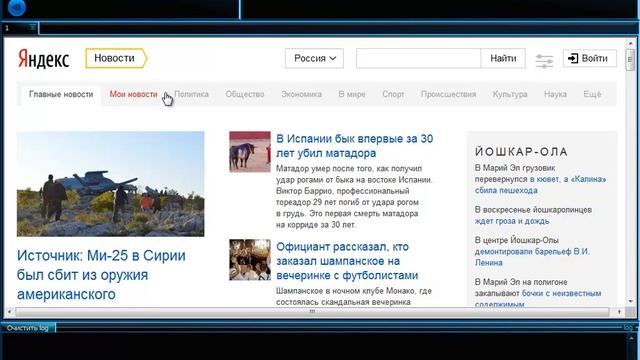
Task: Open the Политика tab
Action: (191, 94)
